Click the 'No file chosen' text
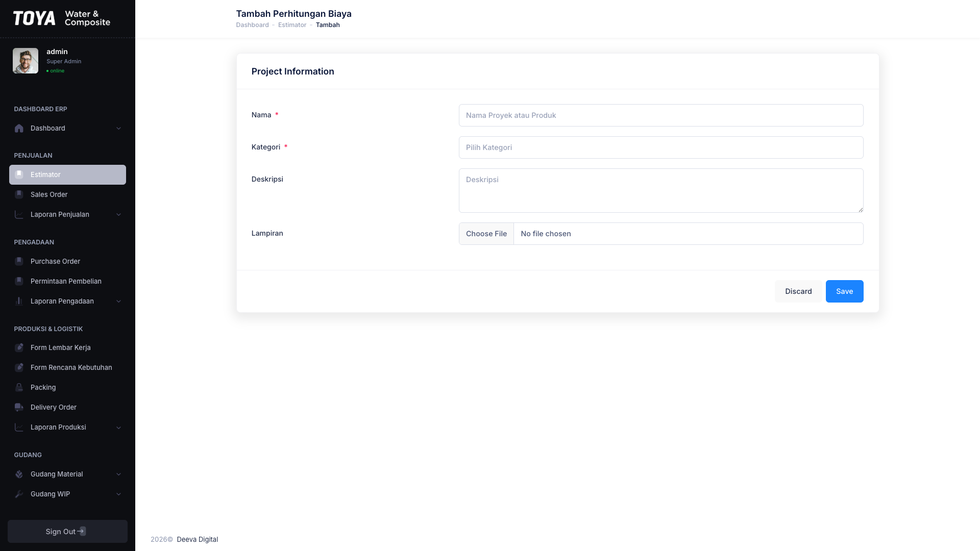Viewport: 980px width, 551px height. pyautogui.click(x=546, y=234)
